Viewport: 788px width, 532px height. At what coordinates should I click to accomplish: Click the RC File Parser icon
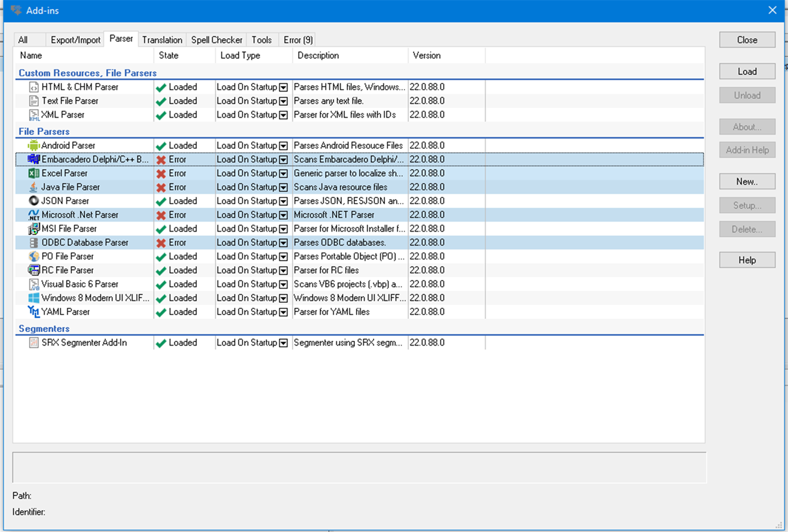point(34,270)
